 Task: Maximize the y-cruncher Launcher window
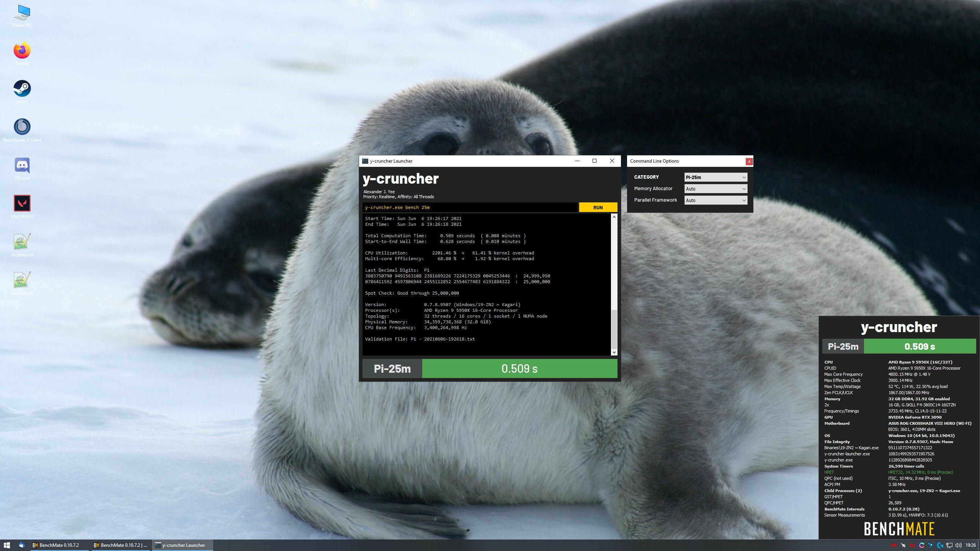[595, 161]
